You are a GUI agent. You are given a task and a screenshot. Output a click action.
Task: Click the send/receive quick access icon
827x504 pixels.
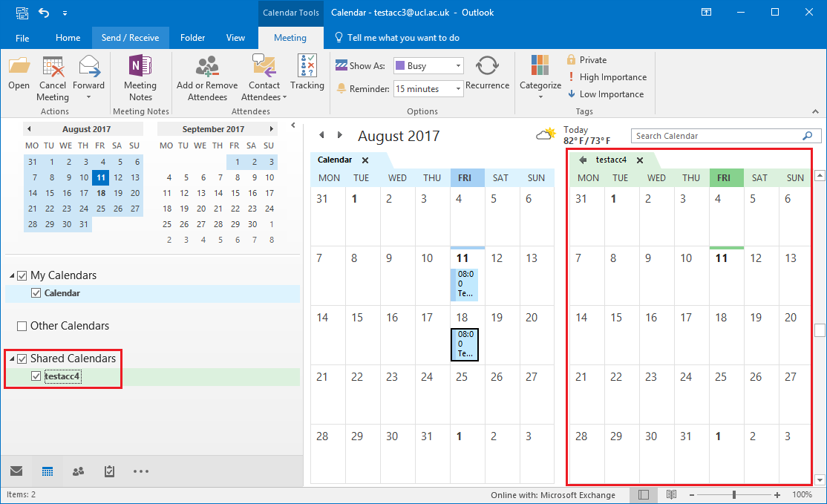click(22, 13)
